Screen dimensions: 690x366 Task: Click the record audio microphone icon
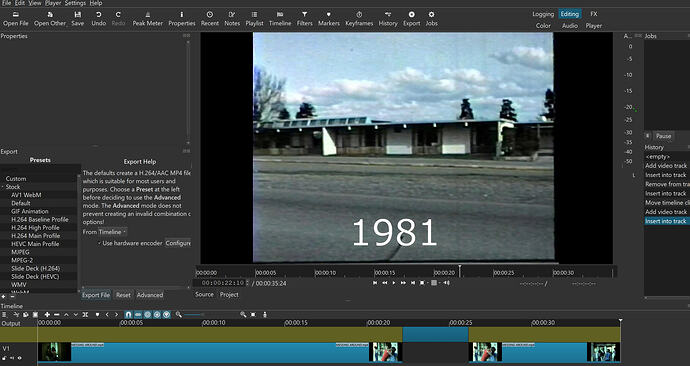pos(265,315)
